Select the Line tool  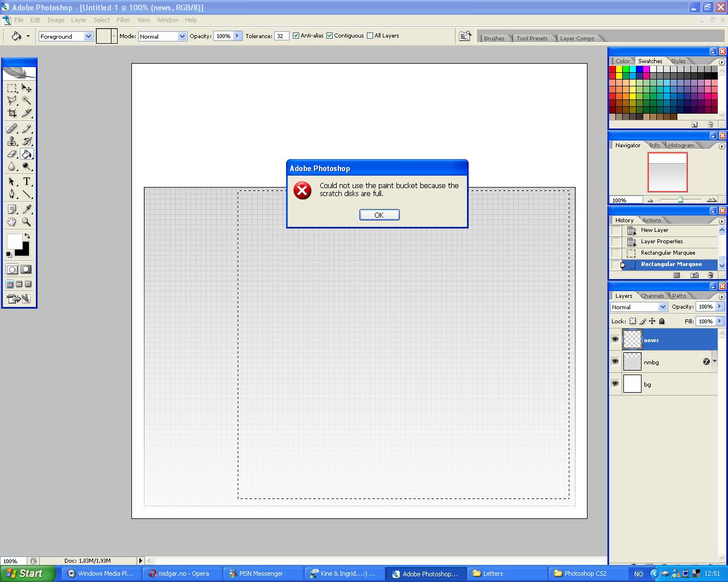(x=27, y=194)
